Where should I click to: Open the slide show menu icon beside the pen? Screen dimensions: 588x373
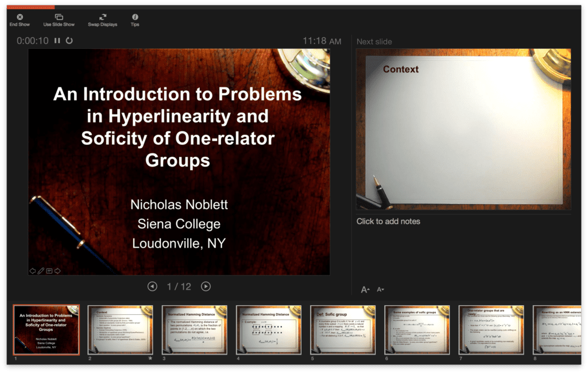pos(49,270)
